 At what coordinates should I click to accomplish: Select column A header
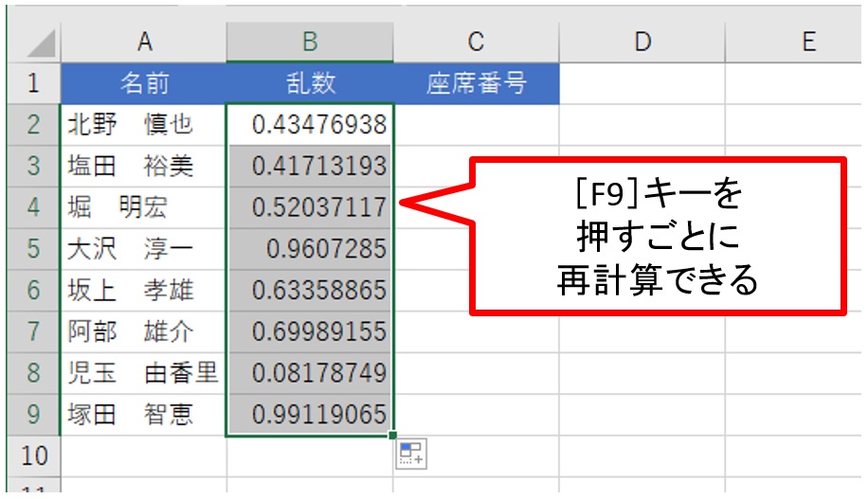coord(144,42)
